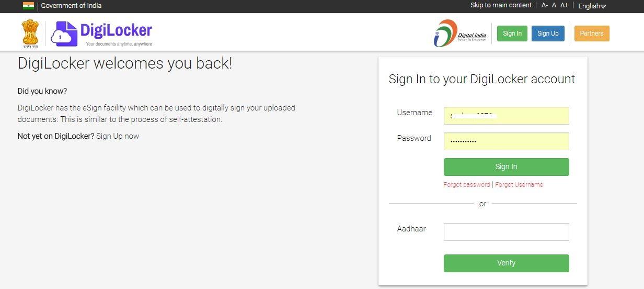Expand the English language dropdown
This screenshot has height=289, width=644.
tap(592, 6)
